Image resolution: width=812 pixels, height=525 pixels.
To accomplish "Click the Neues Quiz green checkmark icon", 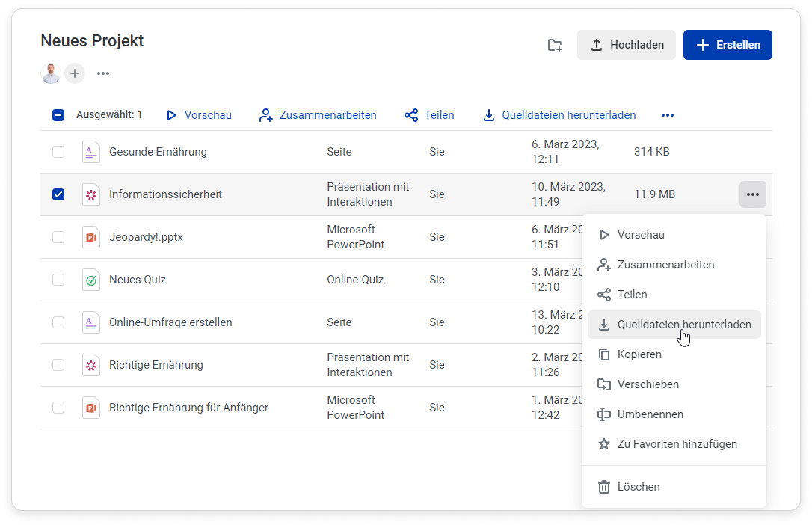I will point(90,280).
